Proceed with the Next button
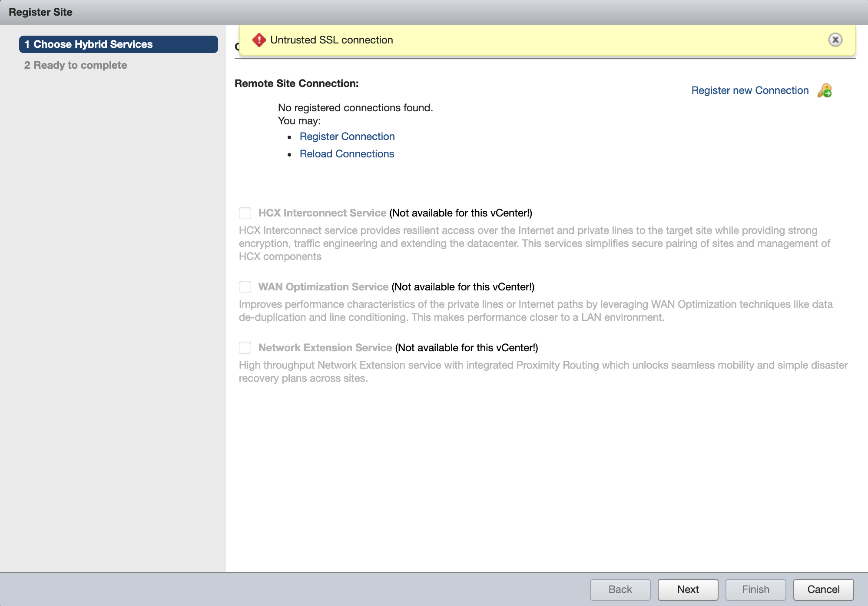 click(x=688, y=589)
